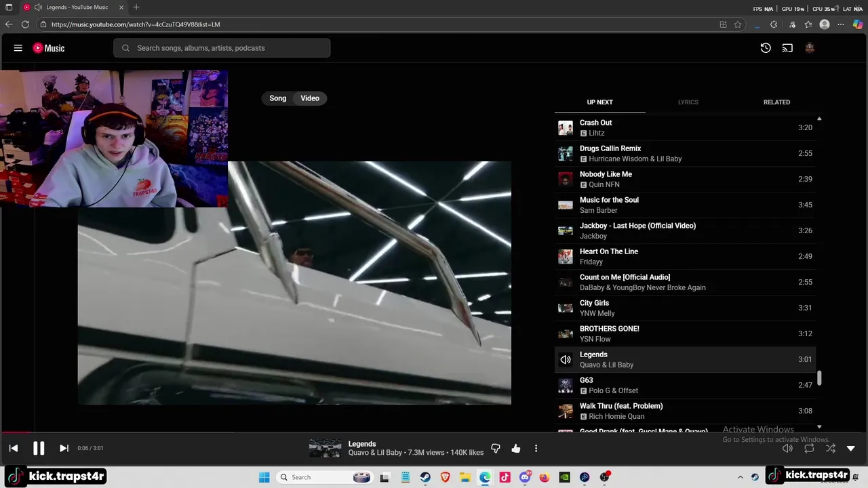Screen dimensions: 868x488
Task: Open more actions menu in player bar
Action: coord(536,448)
